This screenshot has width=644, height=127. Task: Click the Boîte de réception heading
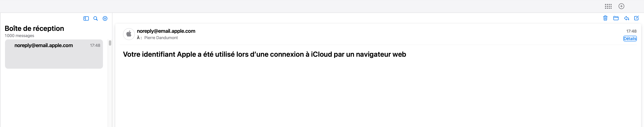point(34,29)
